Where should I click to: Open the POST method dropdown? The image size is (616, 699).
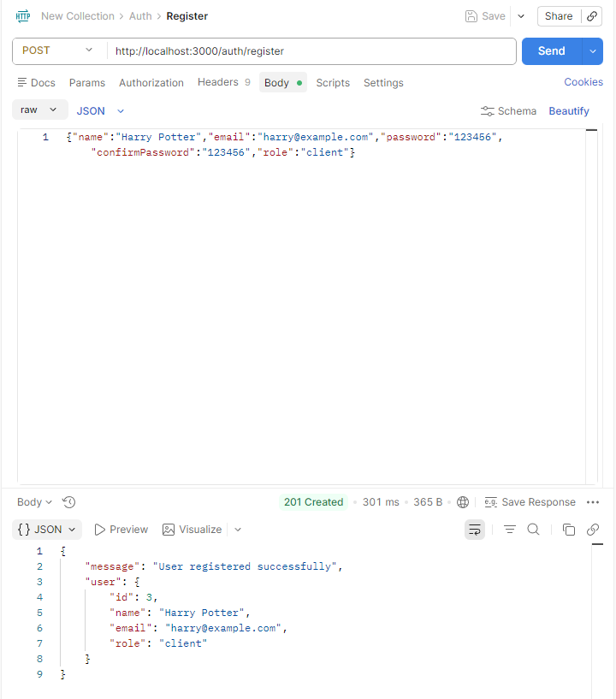pyautogui.click(x=58, y=50)
